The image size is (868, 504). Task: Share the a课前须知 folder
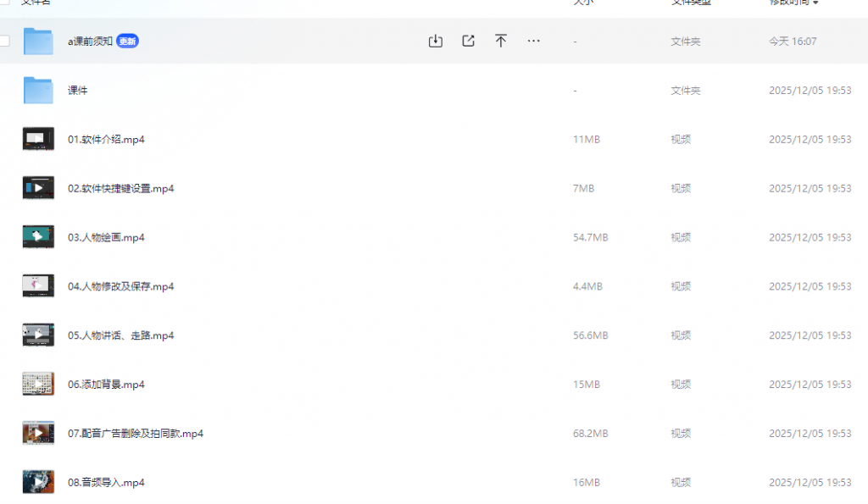(x=468, y=41)
